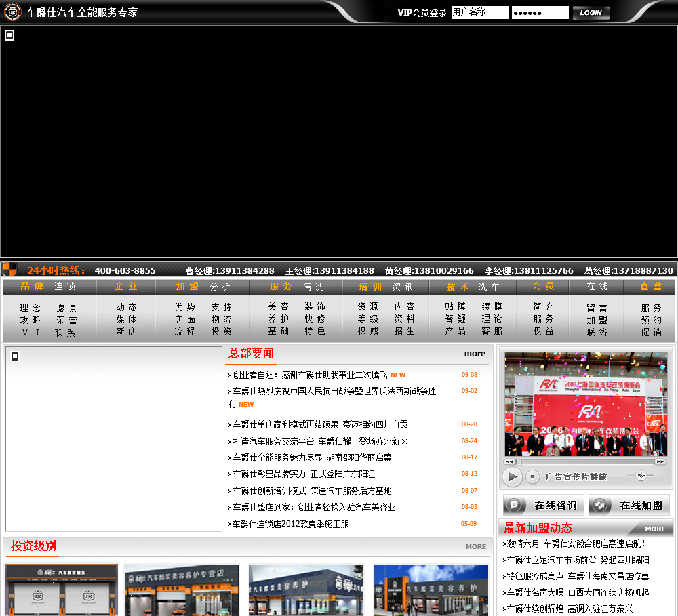Open the 企业 menu heading
678x616 pixels.
pyautogui.click(x=126, y=287)
